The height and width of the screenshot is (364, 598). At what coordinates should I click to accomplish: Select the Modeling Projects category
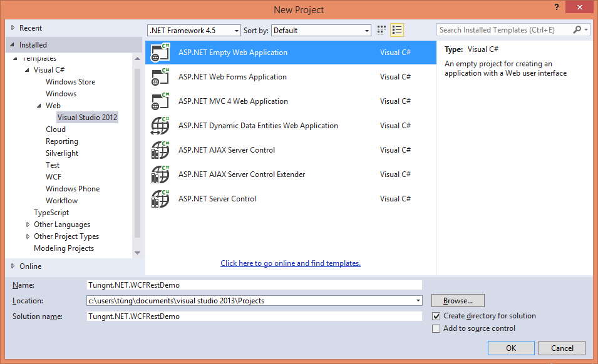coord(64,248)
